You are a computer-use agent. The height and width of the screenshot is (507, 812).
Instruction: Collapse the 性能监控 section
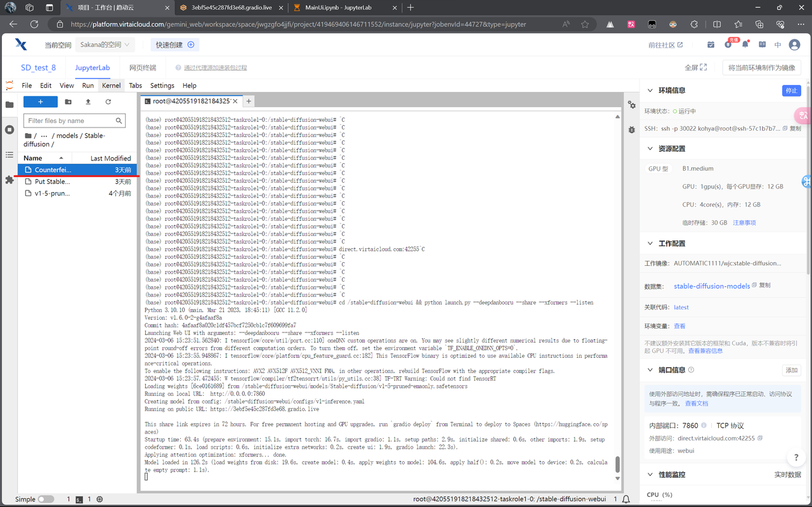pyautogui.click(x=650, y=474)
